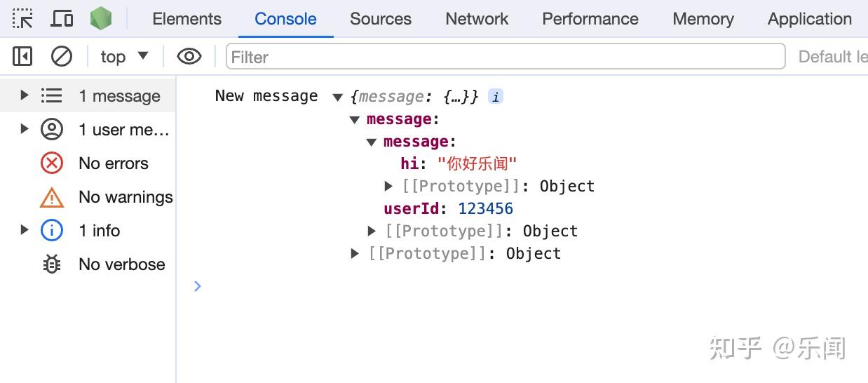Expand the [[Prototype]] under the hi property

388,186
